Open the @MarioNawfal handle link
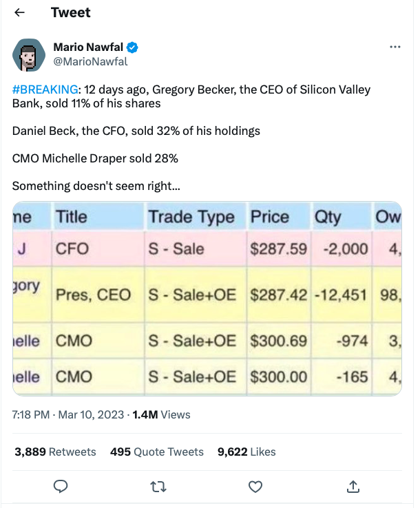Image resolution: width=420 pixels, height=508 pixels. [x=90, y=61]
